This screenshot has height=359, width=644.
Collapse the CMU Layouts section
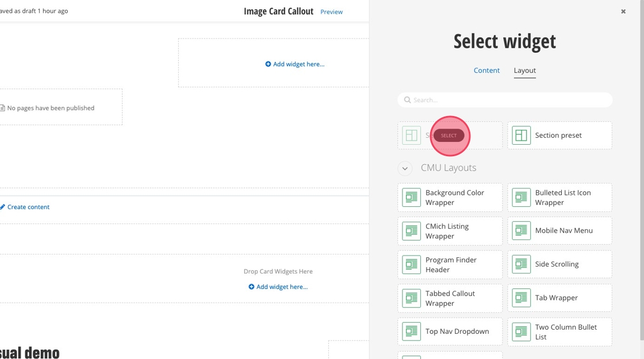(x=405, y=168)
